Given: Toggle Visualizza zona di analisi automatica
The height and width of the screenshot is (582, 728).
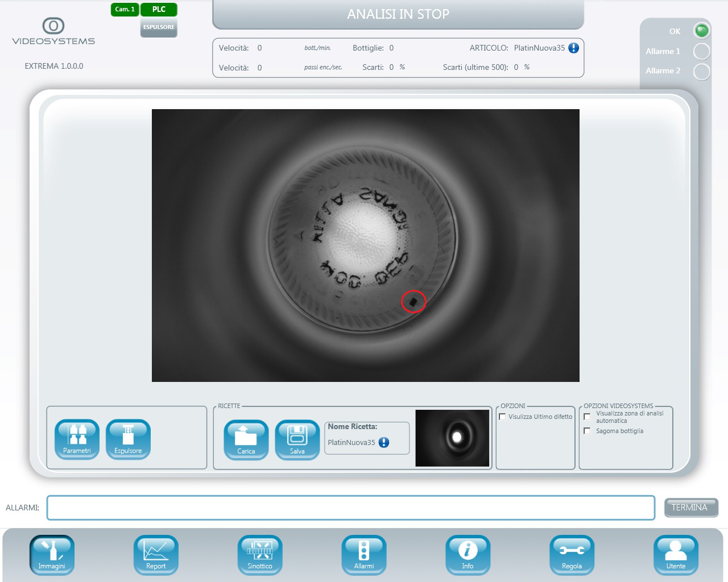Looking at the screenshot, I should click(x=587, y=417).
